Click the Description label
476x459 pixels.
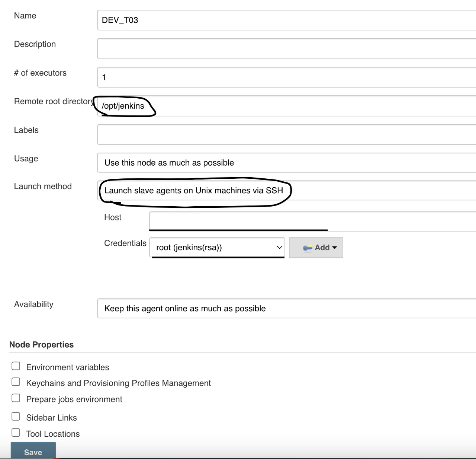click(35, 44)
